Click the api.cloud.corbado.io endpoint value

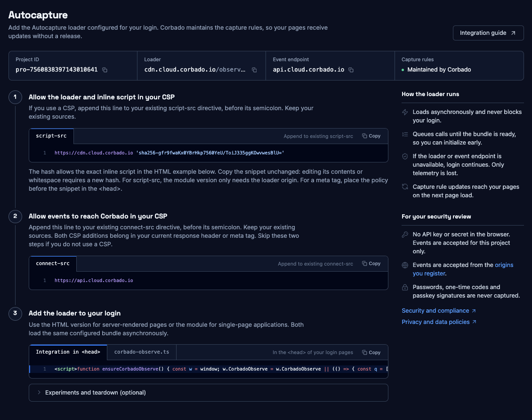(308, 70)
